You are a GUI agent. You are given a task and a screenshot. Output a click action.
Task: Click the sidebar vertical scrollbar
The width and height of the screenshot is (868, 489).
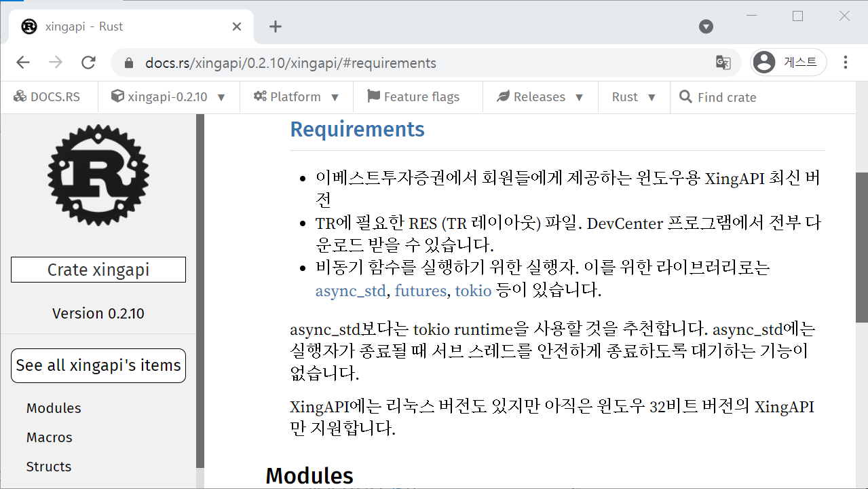[x=200, y=291]
